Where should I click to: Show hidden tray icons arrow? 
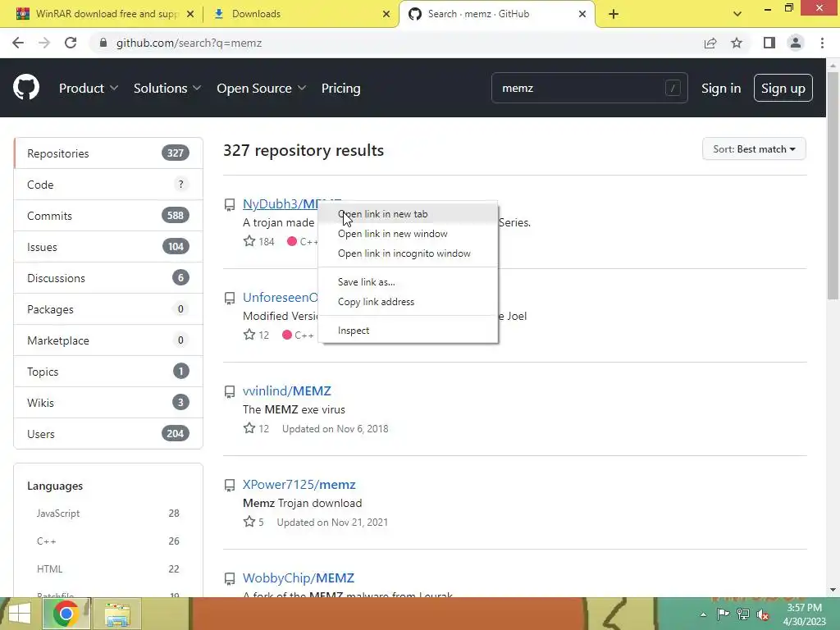pos(703,615)
